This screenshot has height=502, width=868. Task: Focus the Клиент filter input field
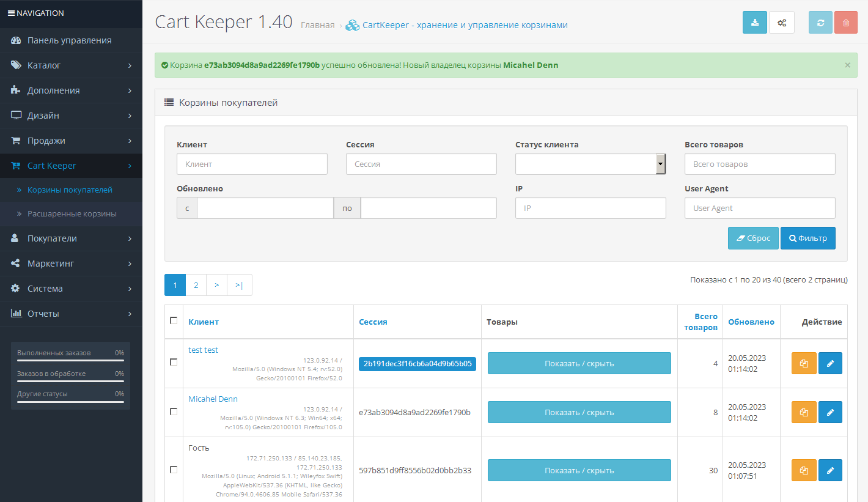click(x=252, y=164)
